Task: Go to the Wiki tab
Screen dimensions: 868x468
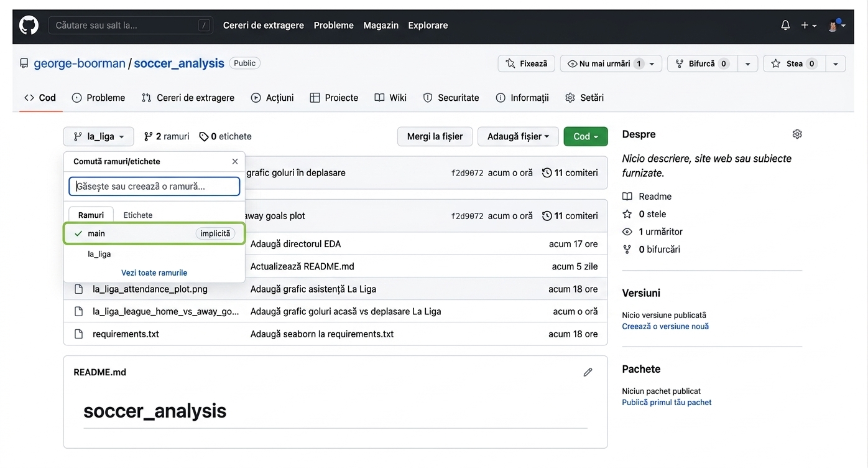Action: tap(390, 98)
